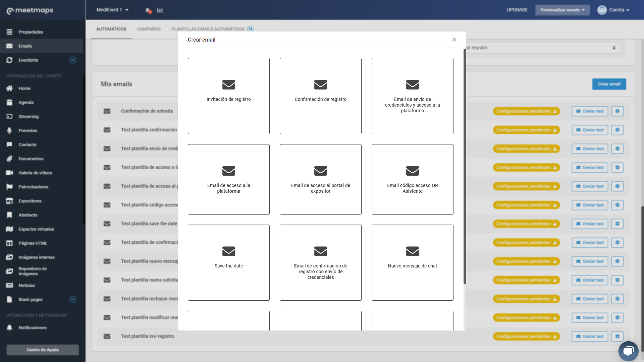
Task: Switch to PLANTILLAS EMAILS AUTOMÁTICOS tab
Action: tap(212, 29)
